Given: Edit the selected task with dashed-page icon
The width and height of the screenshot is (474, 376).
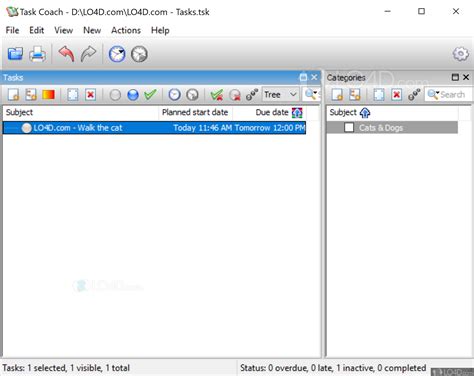Looking at the screenshot, I should click(x=73, y=95).
